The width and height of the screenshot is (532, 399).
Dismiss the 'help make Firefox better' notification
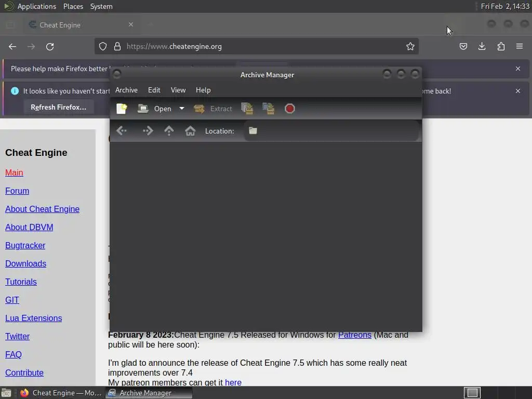[x=518, y=69]
